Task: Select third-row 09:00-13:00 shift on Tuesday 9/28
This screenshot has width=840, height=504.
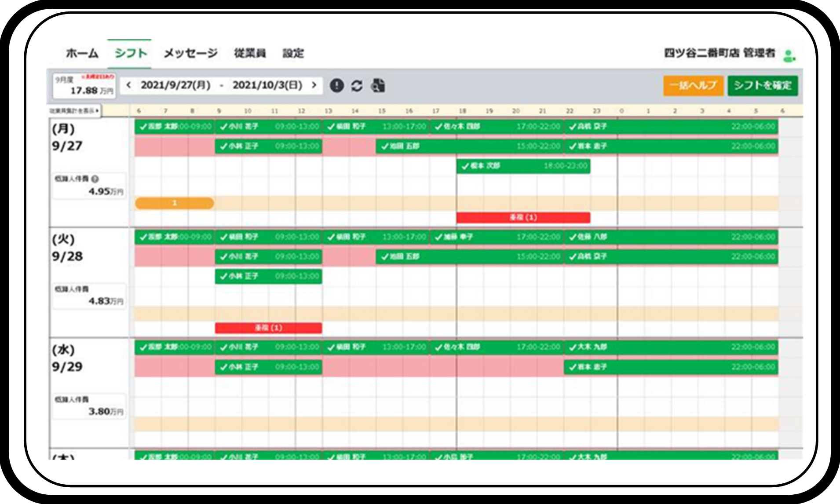Action: [268, 276]
